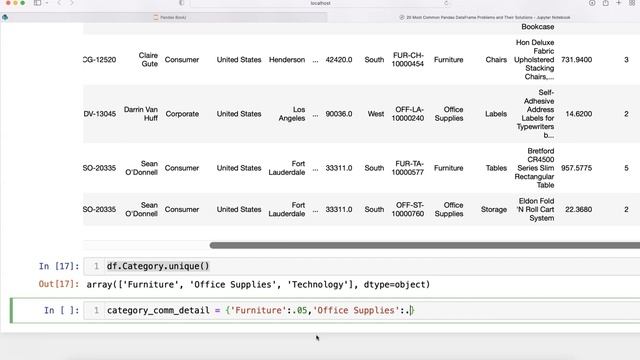Click the 731.9400 sales value

tap(576, 60)
